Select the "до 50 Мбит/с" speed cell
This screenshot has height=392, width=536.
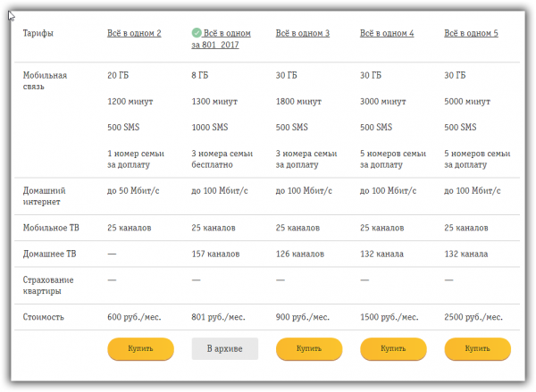coord(134,190)
